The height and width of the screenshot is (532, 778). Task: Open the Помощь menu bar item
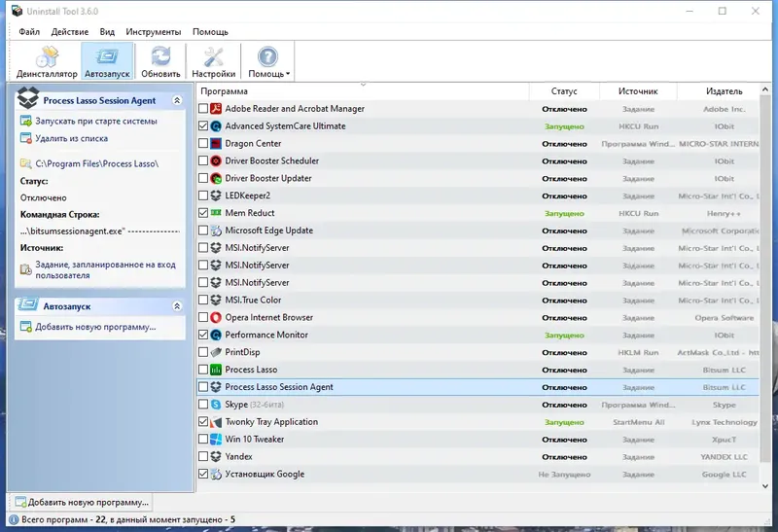[x=210, y=32]
